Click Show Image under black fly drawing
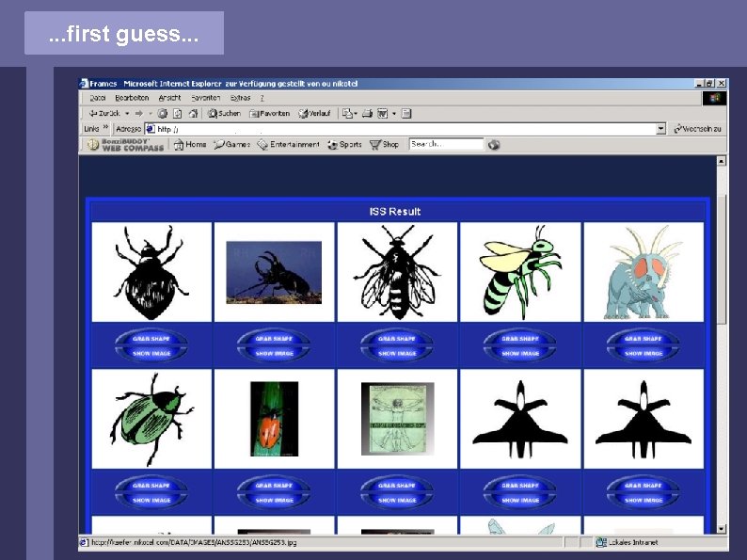Screen dimensions: 747x560 pos(397,354)
